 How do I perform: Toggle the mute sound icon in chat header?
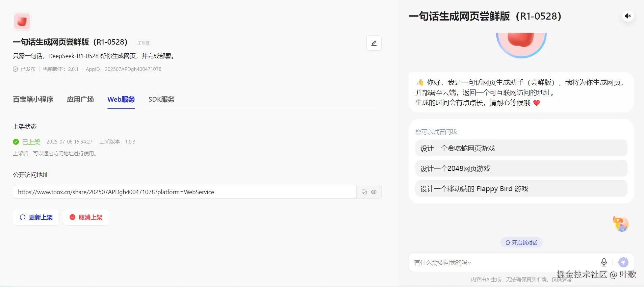[628, 16]
